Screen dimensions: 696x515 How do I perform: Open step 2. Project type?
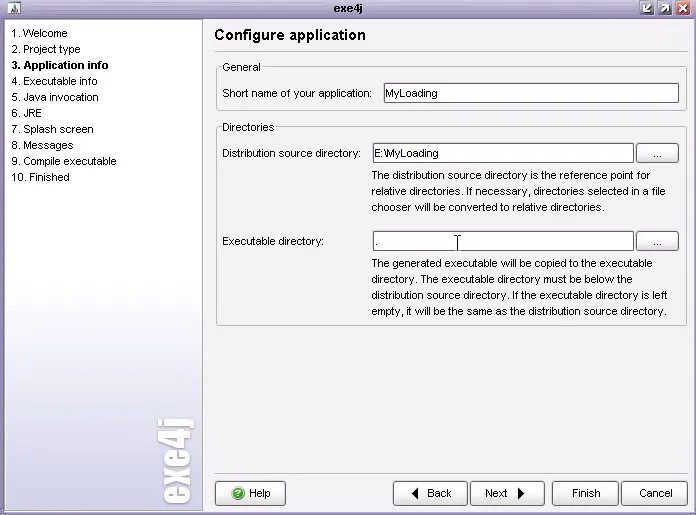click(46, 49)
